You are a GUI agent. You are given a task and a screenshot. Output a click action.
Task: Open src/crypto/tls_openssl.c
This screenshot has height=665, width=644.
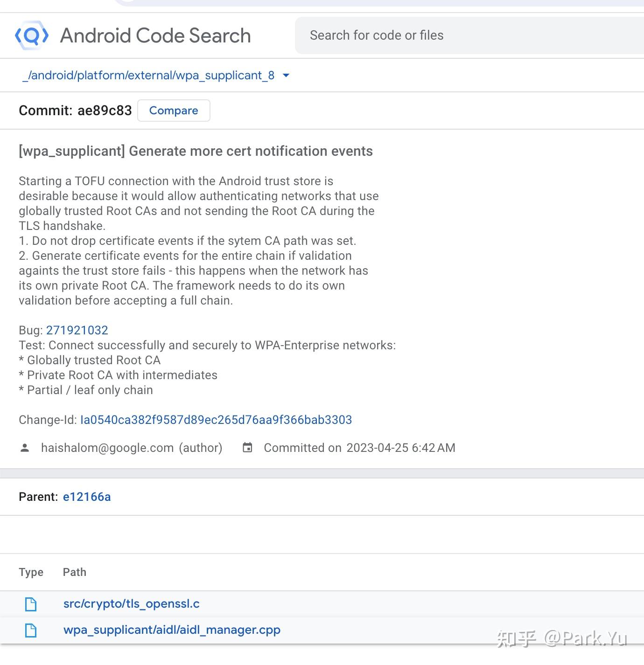coord(131,603)
